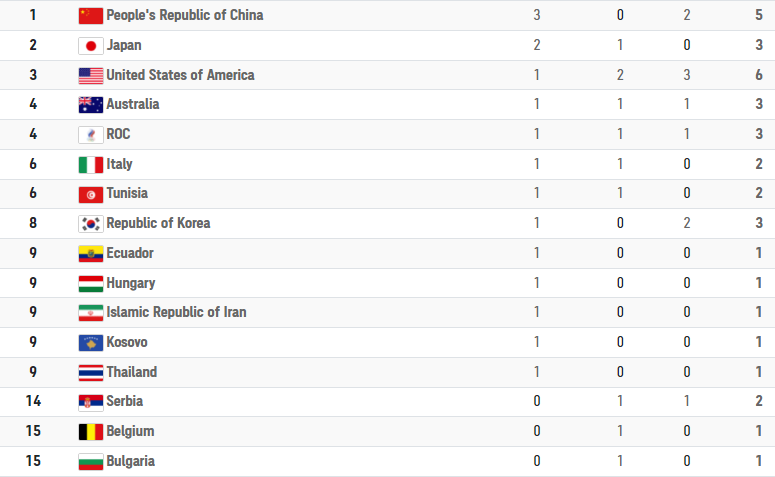Open the Hungary country link
The width and height of the screenshot is (775, 477).
pyautogui.click(x=130, y=283)
